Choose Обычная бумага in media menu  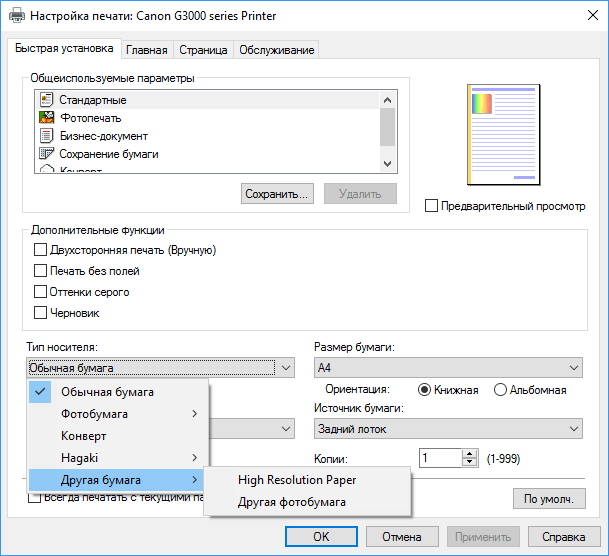pyautogui.click(x=118, y=392)
